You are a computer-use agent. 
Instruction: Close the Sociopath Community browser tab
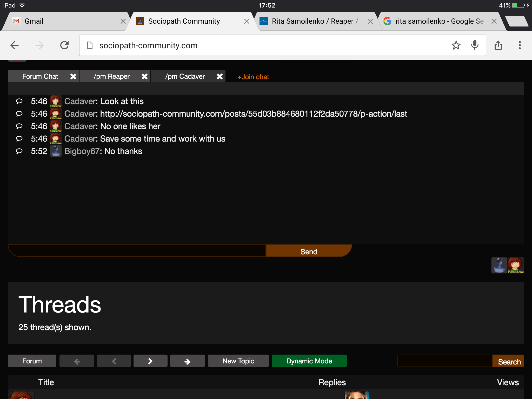tap(247, 21)
